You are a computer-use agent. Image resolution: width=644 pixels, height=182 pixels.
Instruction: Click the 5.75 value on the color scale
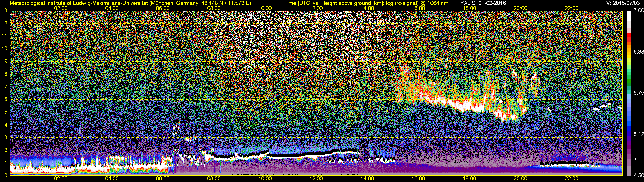[x=638, y=93]
